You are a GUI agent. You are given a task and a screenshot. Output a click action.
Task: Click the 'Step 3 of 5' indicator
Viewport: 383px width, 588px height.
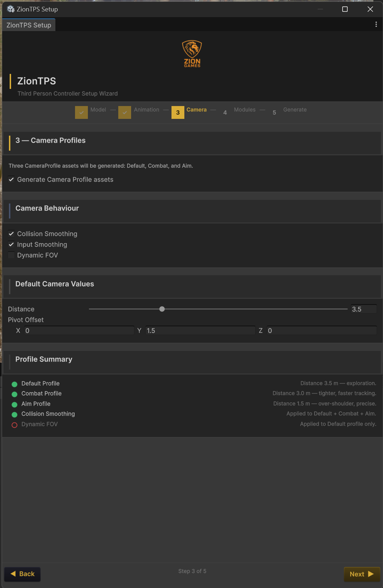pos(192,571)
